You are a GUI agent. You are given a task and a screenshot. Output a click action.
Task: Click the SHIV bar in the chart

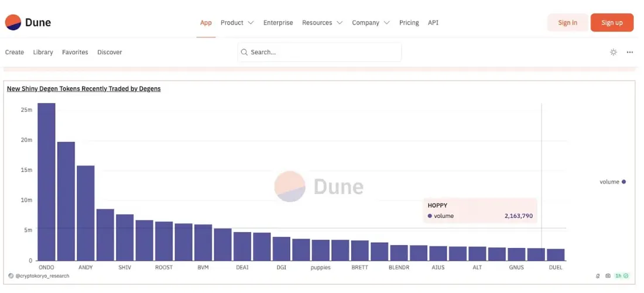(x=125, y=237)
